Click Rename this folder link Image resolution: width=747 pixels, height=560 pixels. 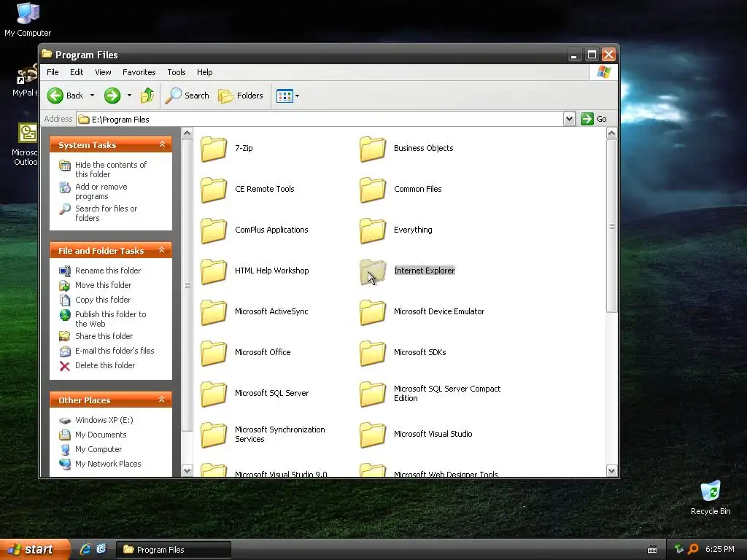[x=108, y=271]
